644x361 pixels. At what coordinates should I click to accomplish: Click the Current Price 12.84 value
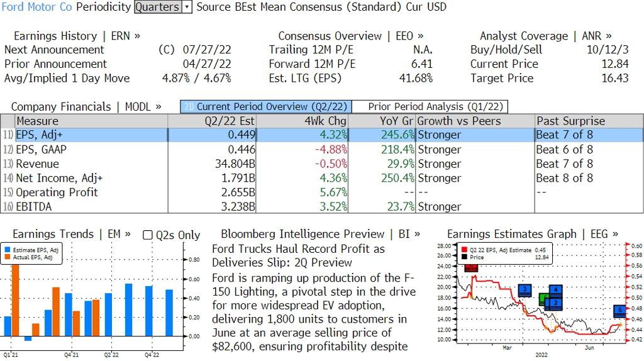click(615, 64)
